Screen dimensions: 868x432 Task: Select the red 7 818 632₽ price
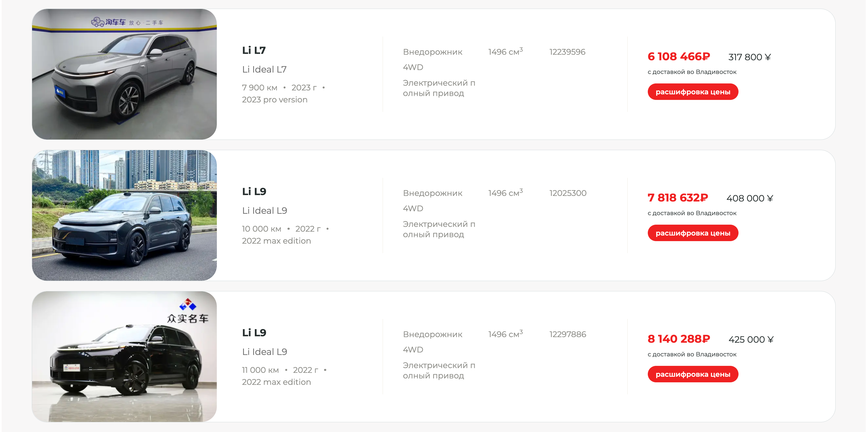pyautogui.click(x=677, y=198)
